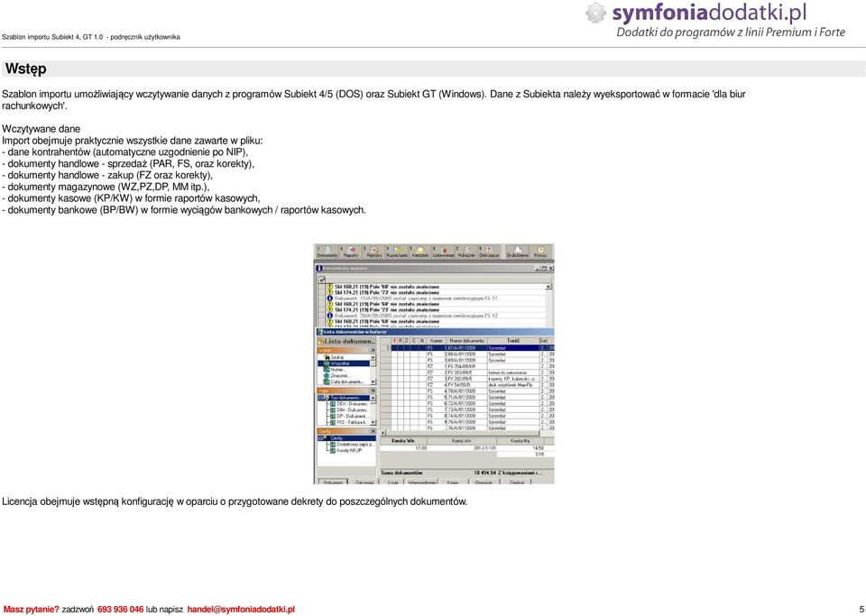Collapse the Typ dokumentu tree node

coord(320,398)
